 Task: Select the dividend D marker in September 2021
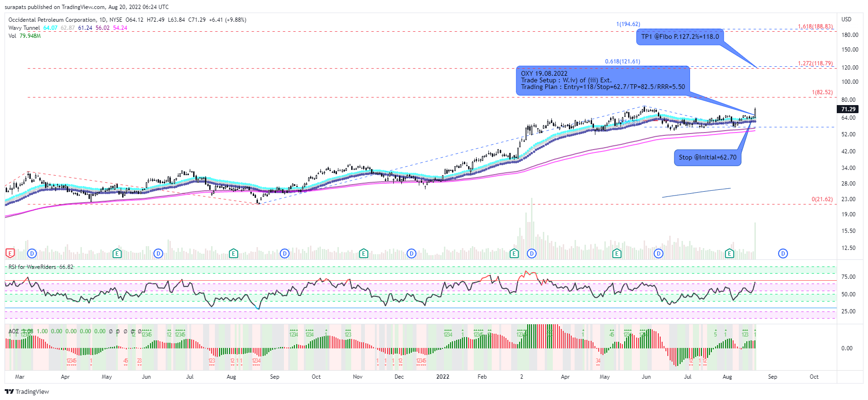(x=284, y=254)
